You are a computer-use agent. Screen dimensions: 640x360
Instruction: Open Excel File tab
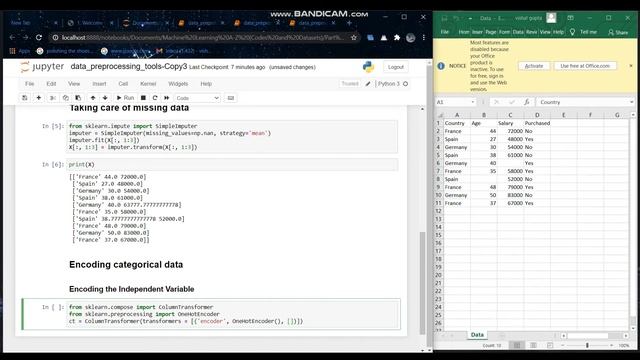point(445,32)
